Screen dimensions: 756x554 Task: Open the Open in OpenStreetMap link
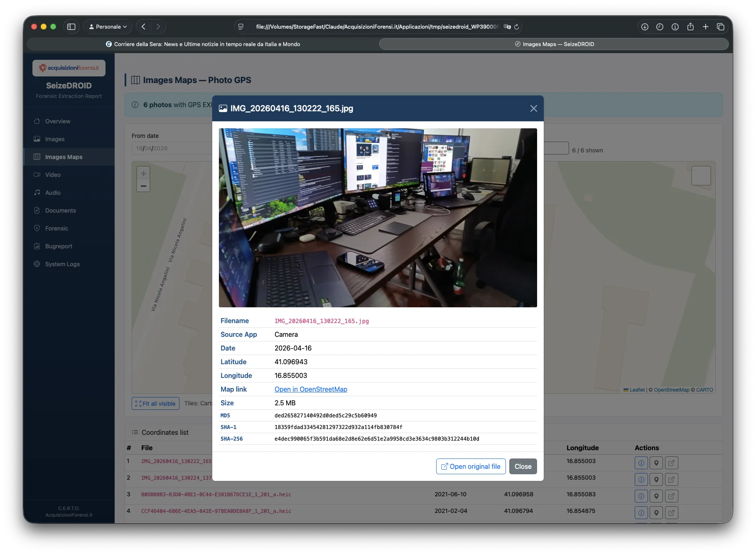(311, 389)
